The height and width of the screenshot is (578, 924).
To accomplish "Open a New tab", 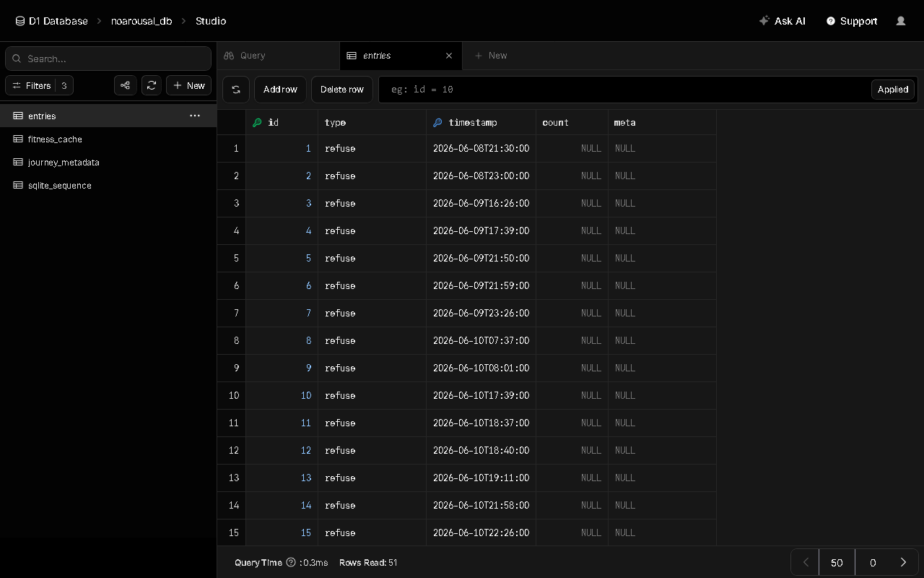I will 491,56.
